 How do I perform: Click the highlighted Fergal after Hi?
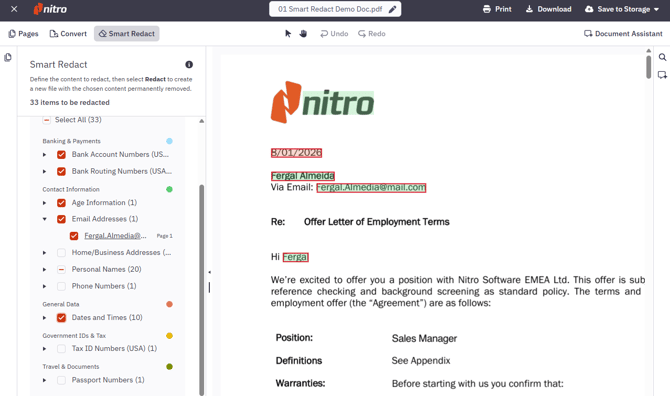(295, 257)
